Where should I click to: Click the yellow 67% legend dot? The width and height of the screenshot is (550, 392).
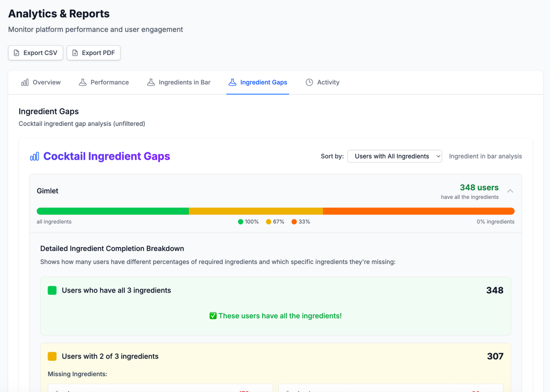click(x=269, y=222)
